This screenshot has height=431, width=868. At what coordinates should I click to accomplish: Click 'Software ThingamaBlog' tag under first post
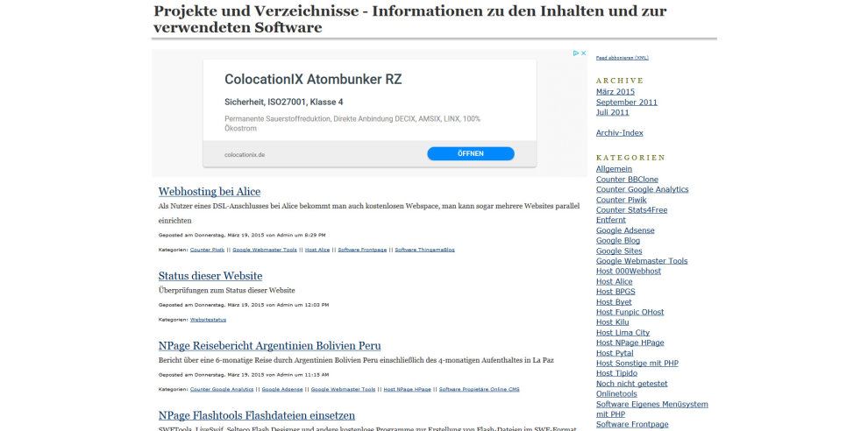(424, 250)
